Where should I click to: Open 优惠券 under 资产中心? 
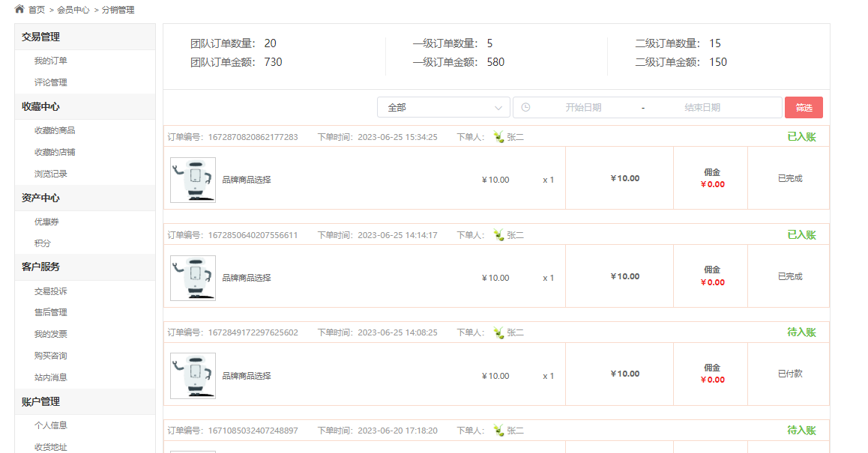(46, 222)
